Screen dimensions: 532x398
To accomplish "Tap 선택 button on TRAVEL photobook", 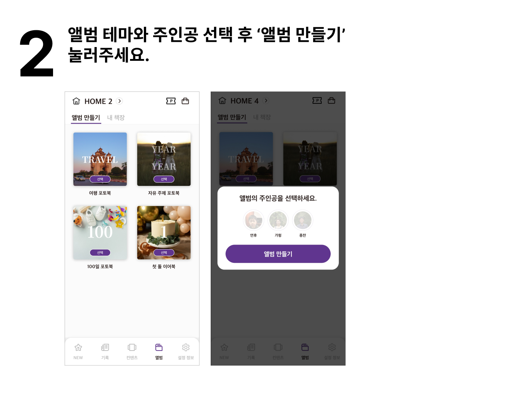I will pyautogui.click(x=100, y=179).
